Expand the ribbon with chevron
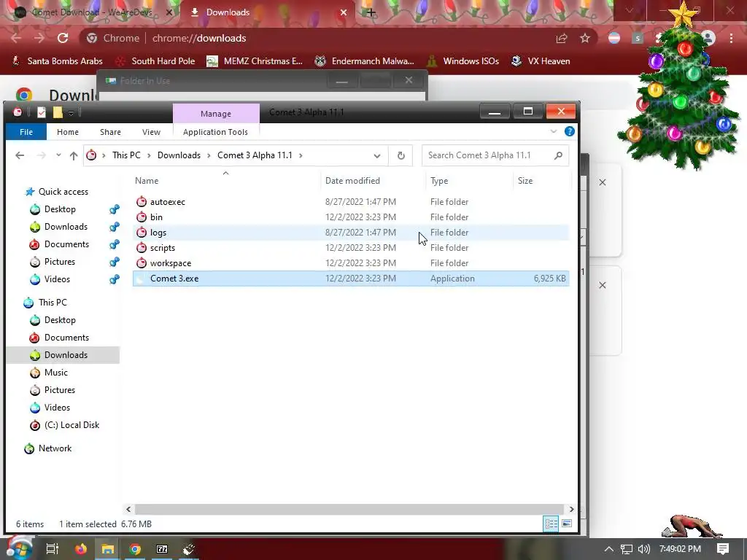Screen dimensions: 747x560 click(x=554, y=131)
